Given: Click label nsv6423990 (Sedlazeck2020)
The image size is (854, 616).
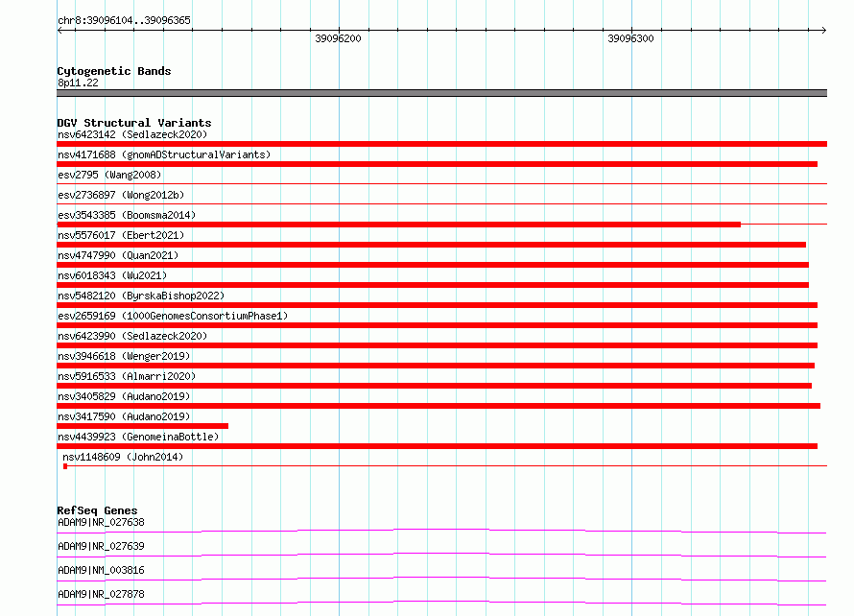Looking at the screenshot, I should click(132, 336).
